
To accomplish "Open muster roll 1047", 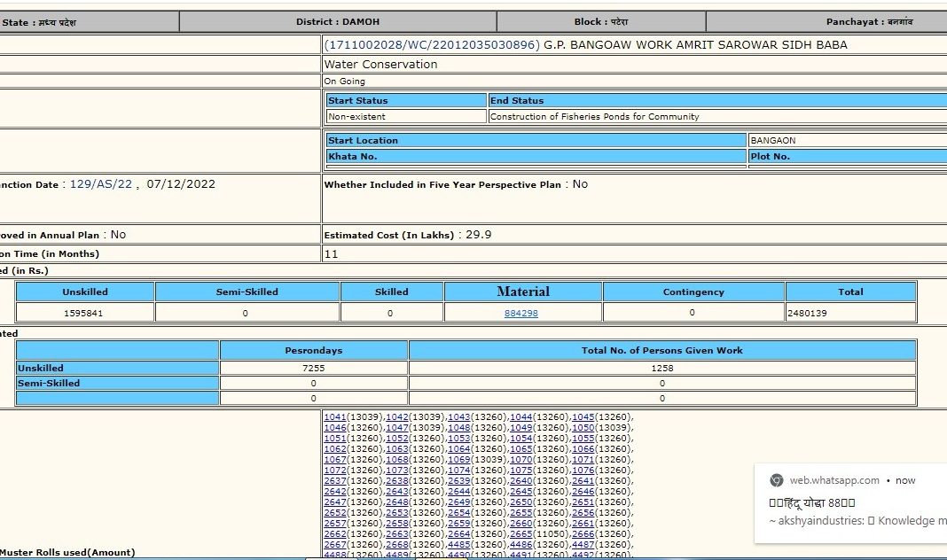I will [397, 428].
